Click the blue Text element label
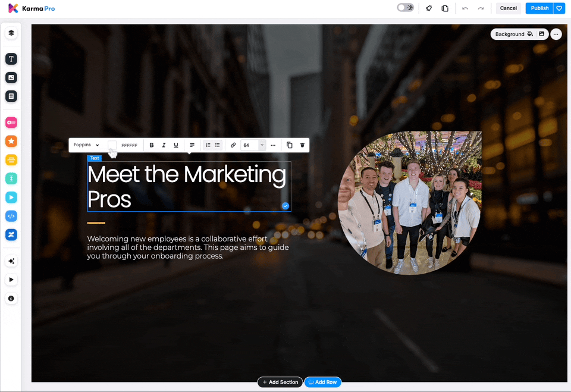The height and width of the screenshot is (392, 571). 95,158
